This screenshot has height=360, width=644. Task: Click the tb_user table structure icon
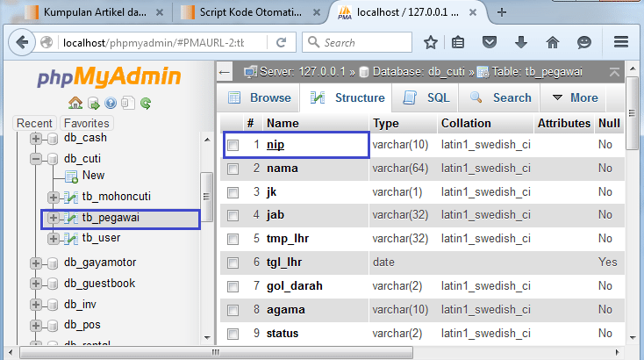click(71, 239)
